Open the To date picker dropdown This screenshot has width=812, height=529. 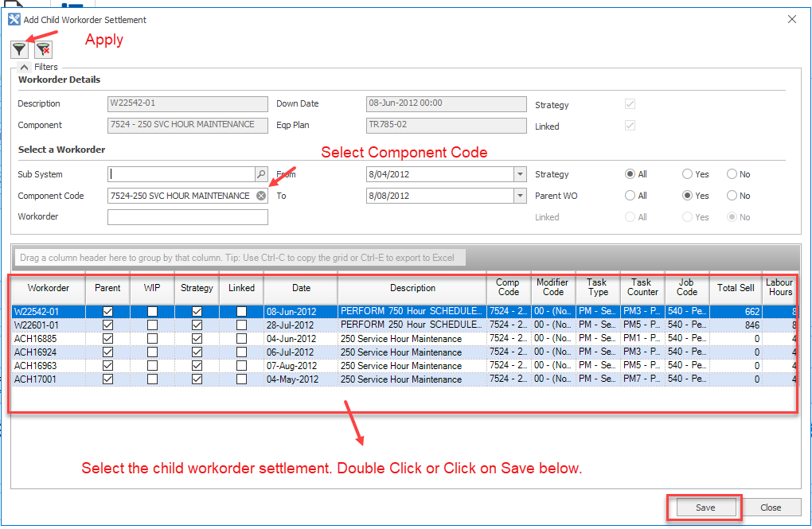tap(521, 195)
